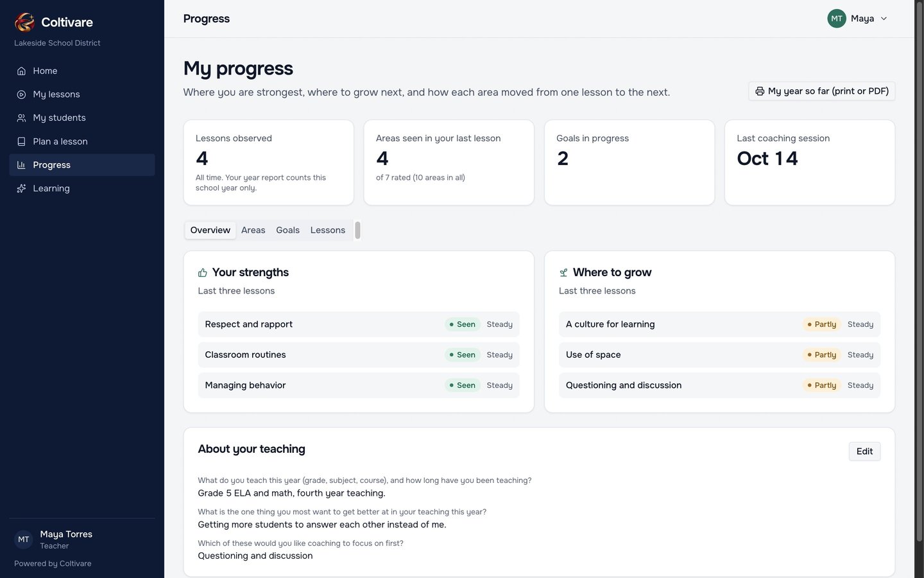Click the MT avatar in the sidebar footer

pyautogui.click(x=24, y=539)
